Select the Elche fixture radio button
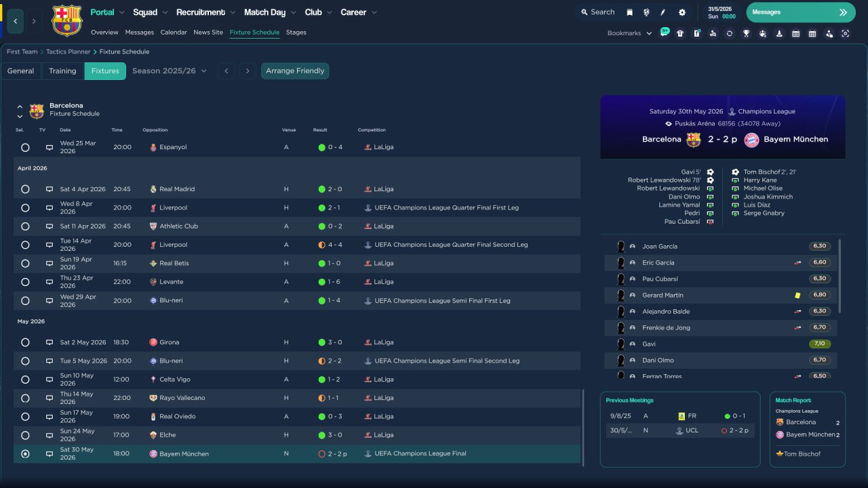This screenshot has width=868, height=488. (25, 435)
